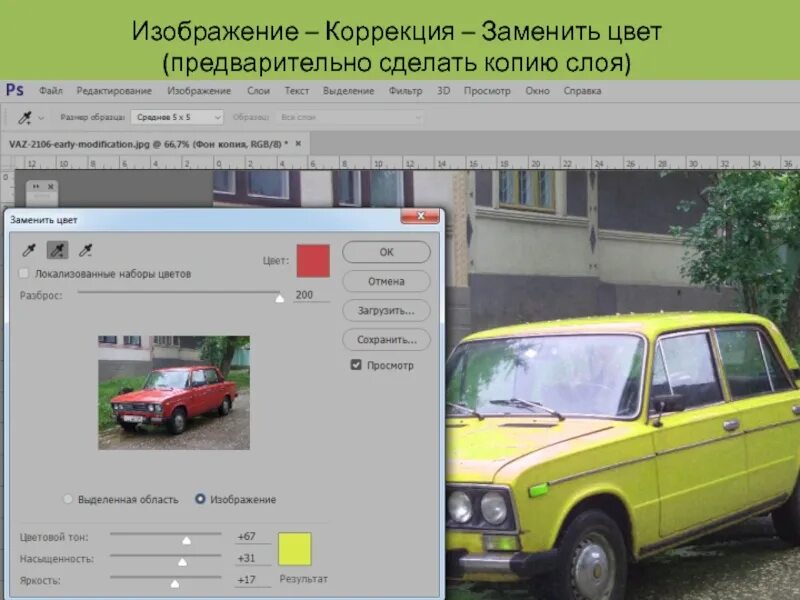Expand the collapsed panel double-arrow icon
800x600 pixels.
(36, 187)
